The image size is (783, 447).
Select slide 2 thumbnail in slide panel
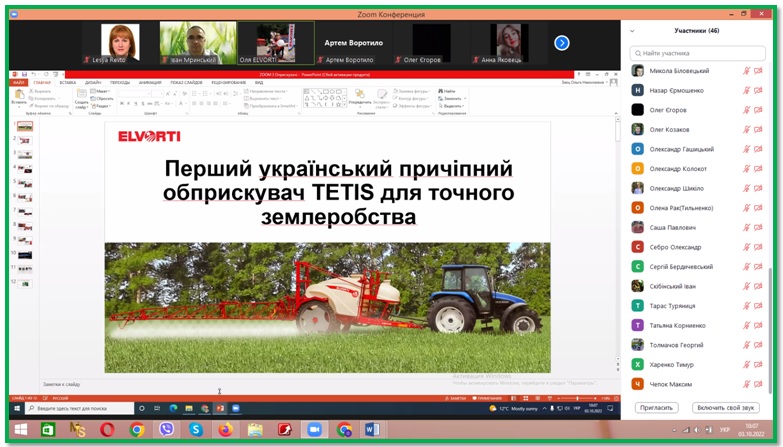25,140
